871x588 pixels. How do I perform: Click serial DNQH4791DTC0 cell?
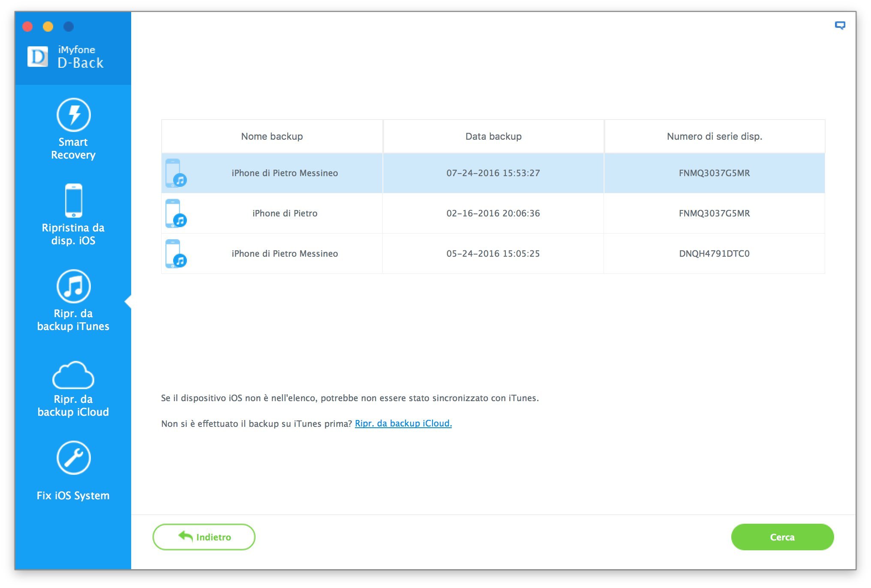pos(715,254)
